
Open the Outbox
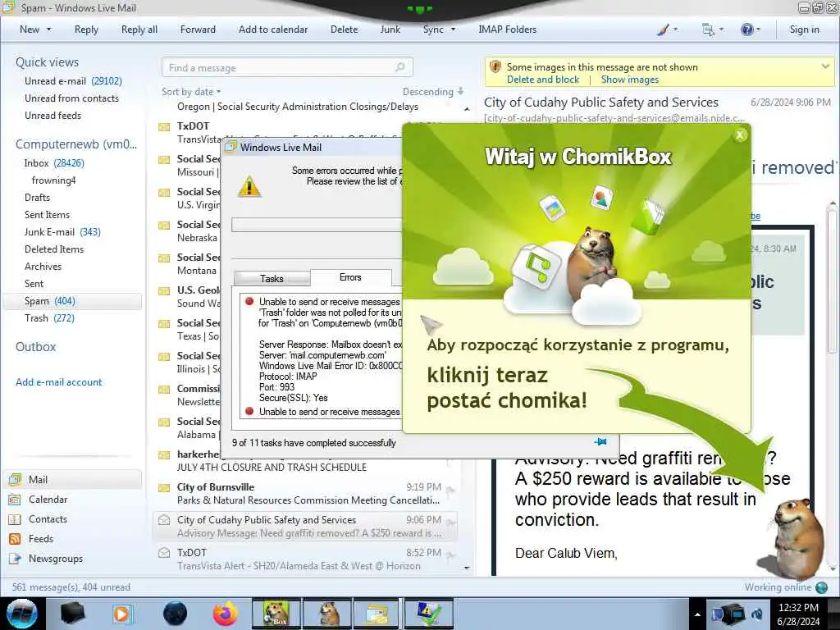tap(35, 347)
